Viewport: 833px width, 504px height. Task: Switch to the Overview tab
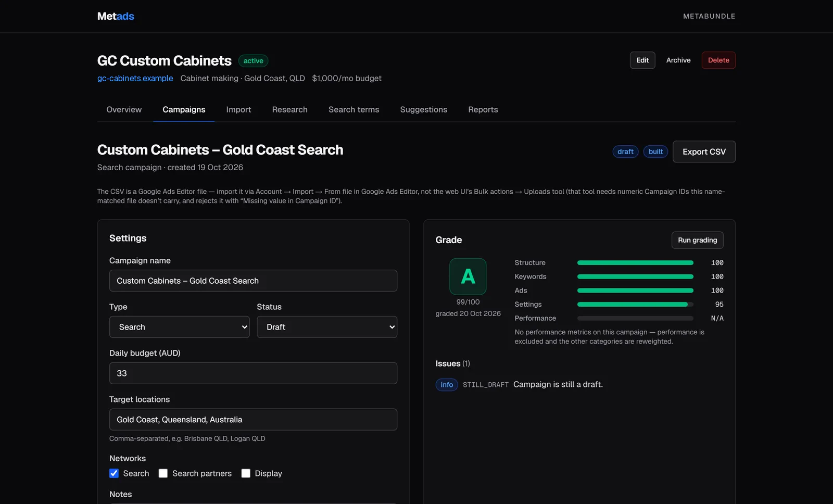click(x=124, y=109)
